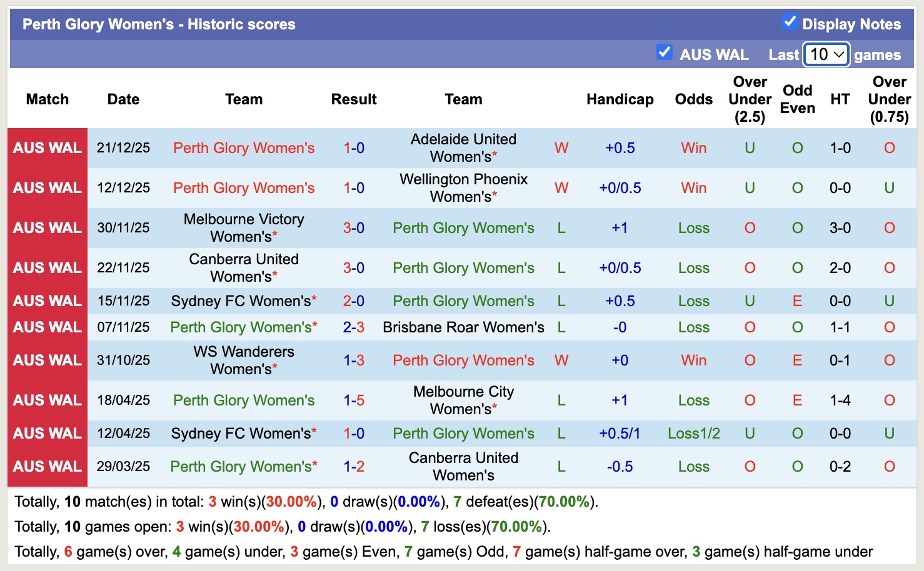Sort by the Date column header
This screenshot has width=924, height=571.
pyautogui.click(x=123, y=99)
